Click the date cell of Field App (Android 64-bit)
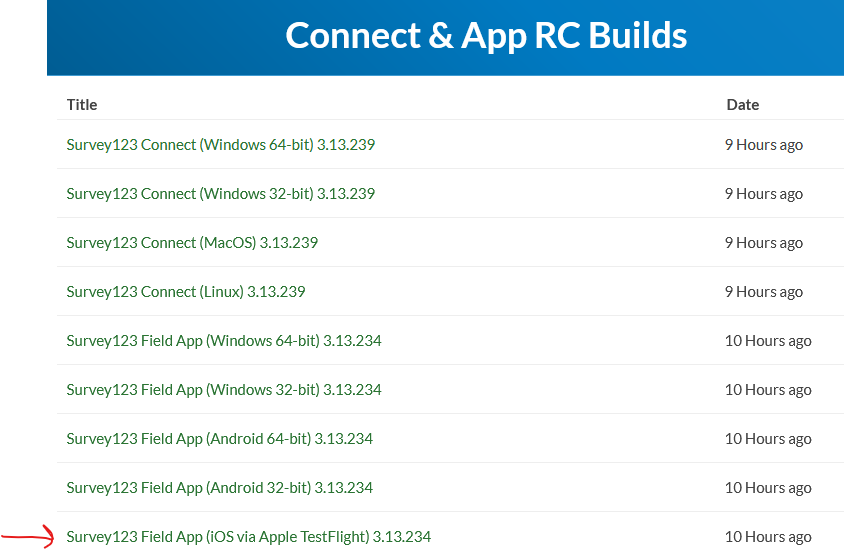This screenshot has width=844, height=556. (x=768, y=439)
